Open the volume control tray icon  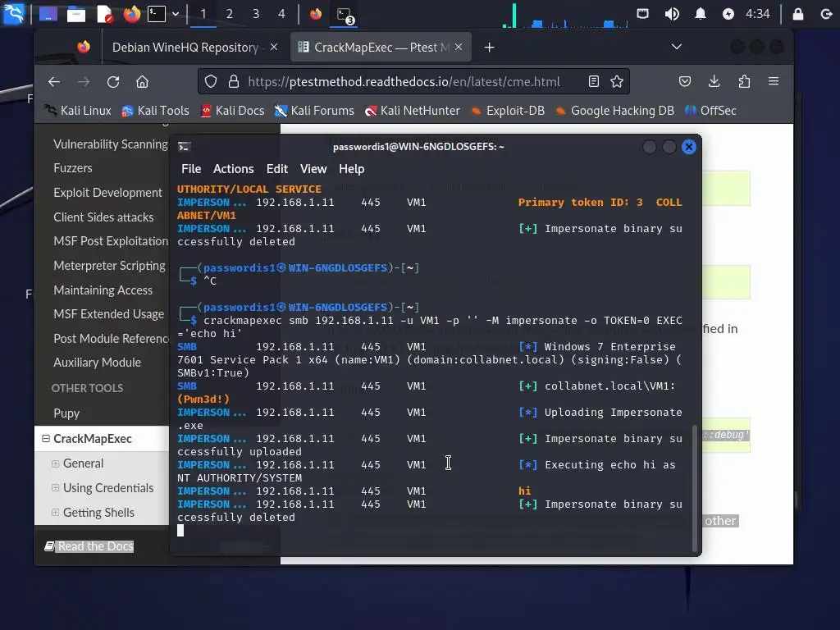(672, 14)
